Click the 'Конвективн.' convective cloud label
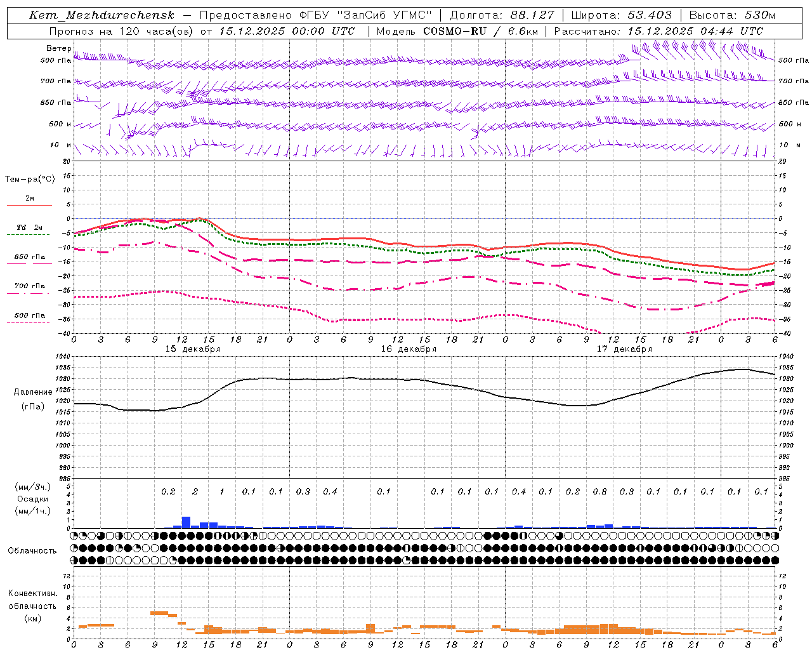 pos(32,594)
